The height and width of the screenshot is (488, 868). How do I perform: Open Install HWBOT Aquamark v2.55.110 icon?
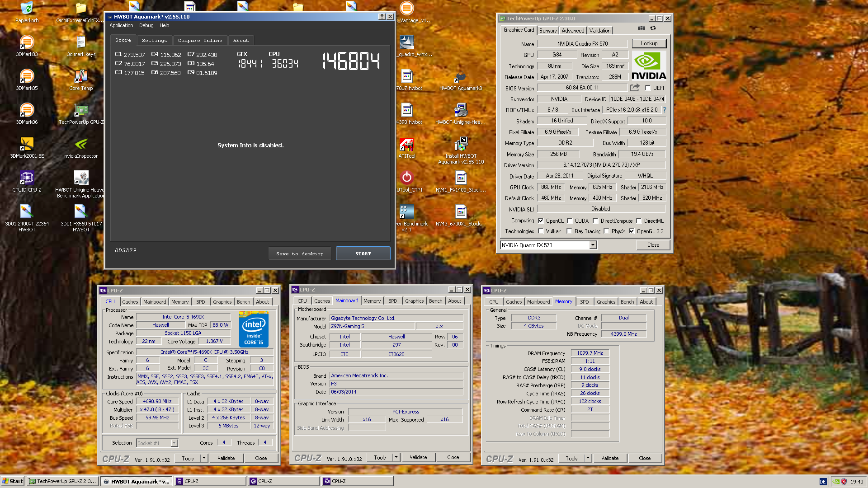(x=461, y=150)
